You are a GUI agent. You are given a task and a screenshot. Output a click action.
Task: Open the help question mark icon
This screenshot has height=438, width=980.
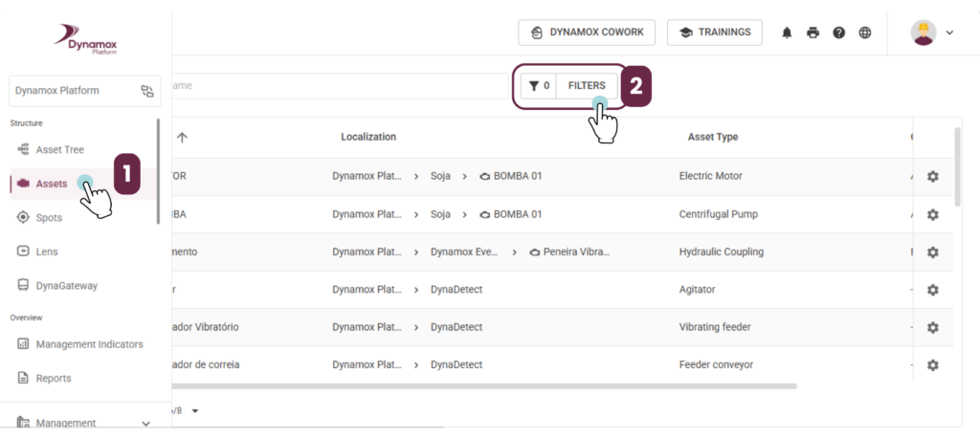(x=838, y=33)
